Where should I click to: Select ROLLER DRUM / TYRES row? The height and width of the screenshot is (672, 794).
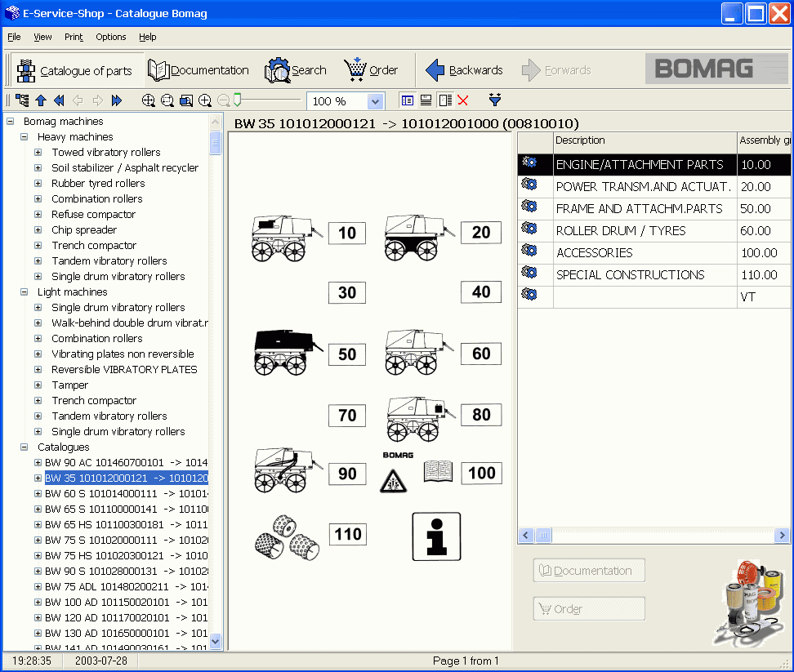(654, 231)
